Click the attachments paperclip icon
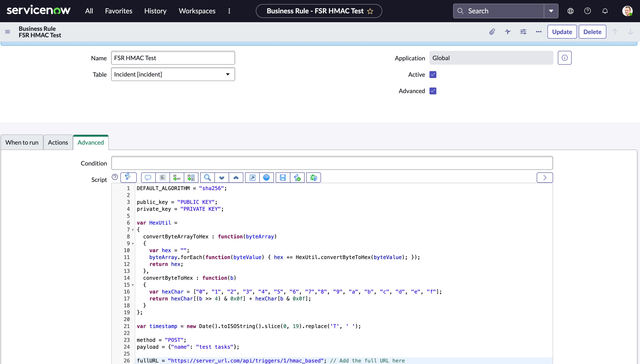The image size is (640, 364). pos(492,32)
